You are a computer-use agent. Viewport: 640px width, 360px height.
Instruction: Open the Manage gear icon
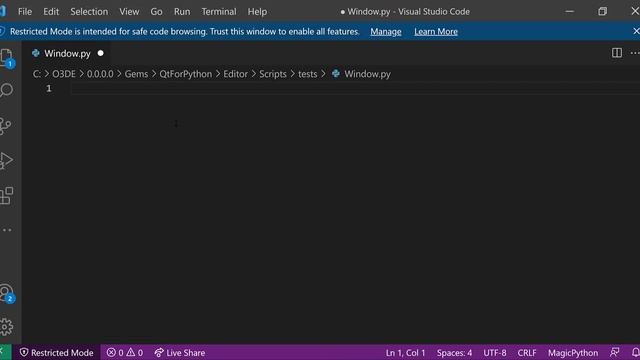[x=7, y=327]
